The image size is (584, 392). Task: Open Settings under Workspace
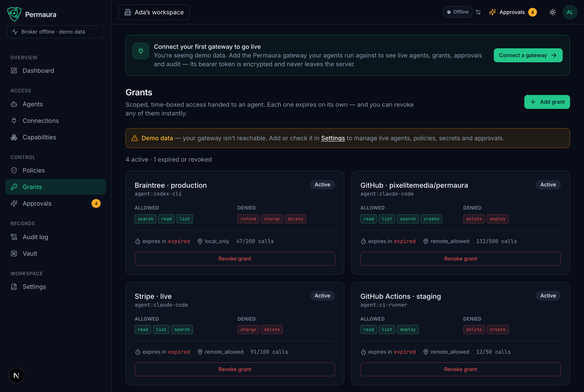tap(56, 287)
